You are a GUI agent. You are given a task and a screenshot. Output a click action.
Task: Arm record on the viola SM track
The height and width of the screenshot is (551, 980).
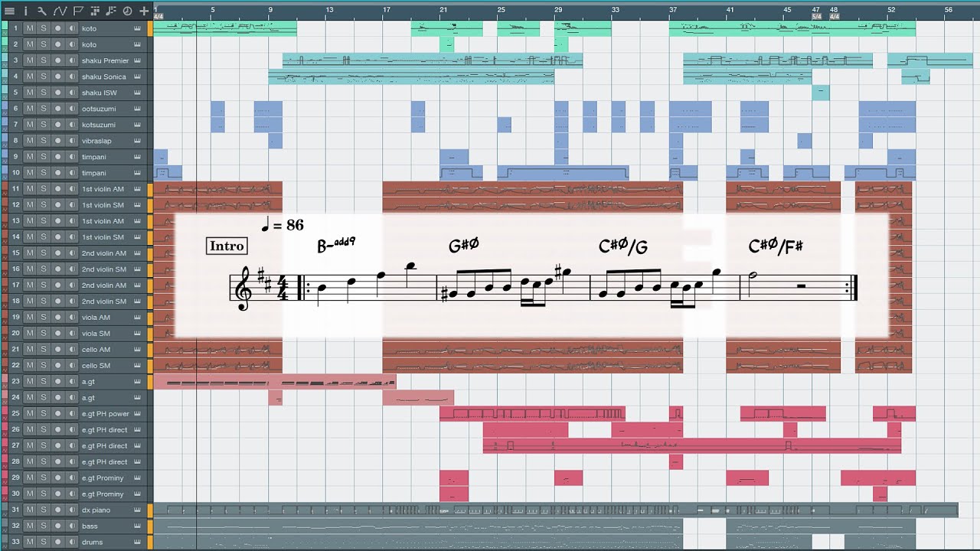[x=57, y=333]
